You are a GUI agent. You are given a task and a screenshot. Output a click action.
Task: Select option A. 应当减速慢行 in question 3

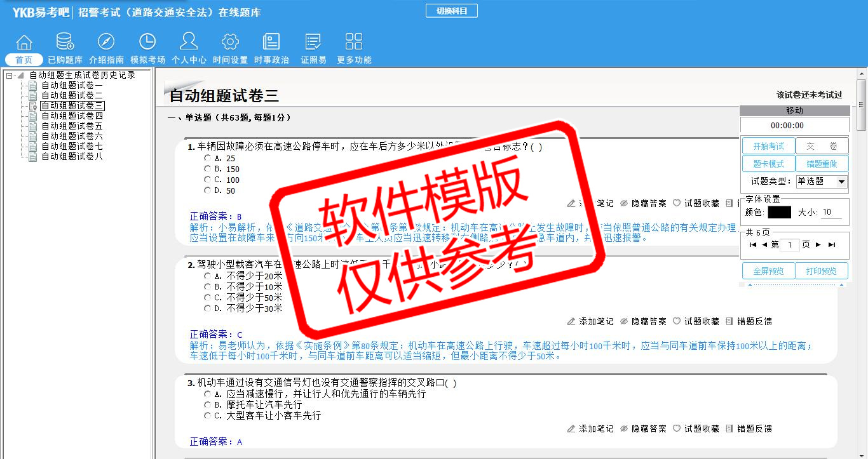click(207, 394)
